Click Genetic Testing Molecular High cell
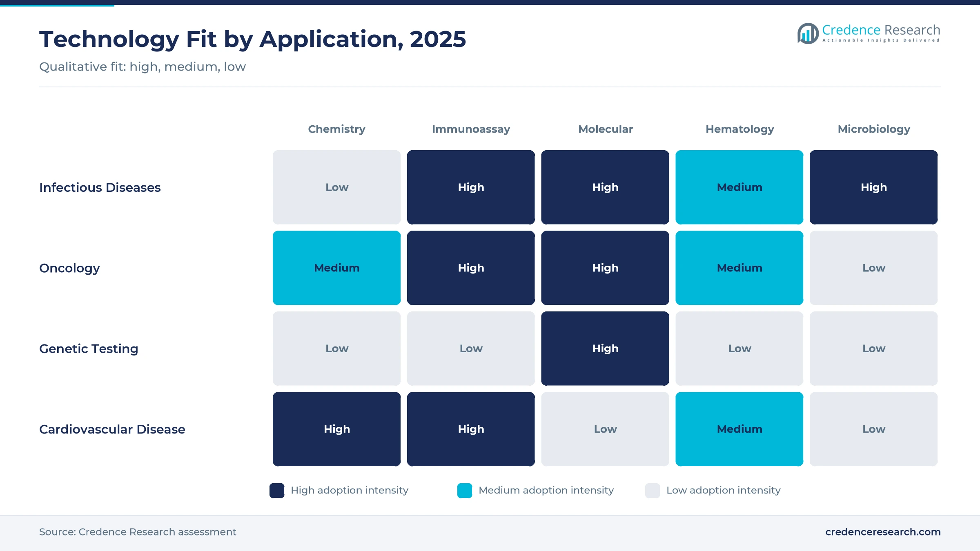980x551 pixels. [605, 349]
